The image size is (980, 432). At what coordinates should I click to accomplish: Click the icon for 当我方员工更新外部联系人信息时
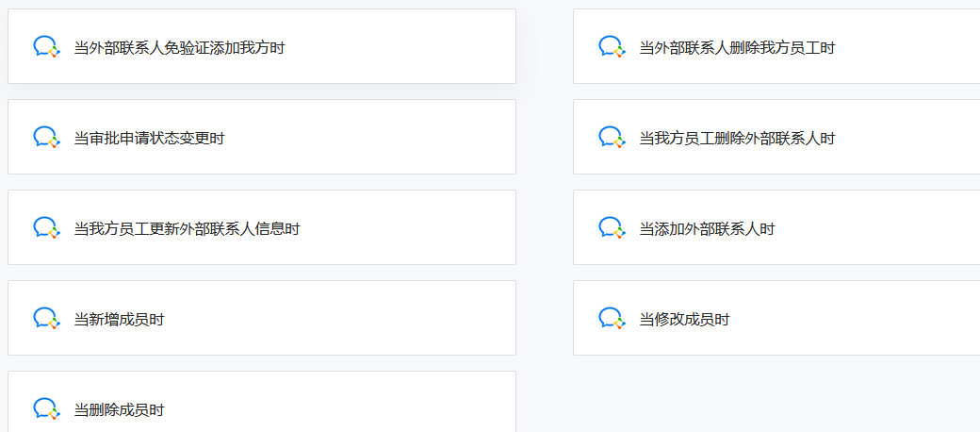[x=46, y=228]
